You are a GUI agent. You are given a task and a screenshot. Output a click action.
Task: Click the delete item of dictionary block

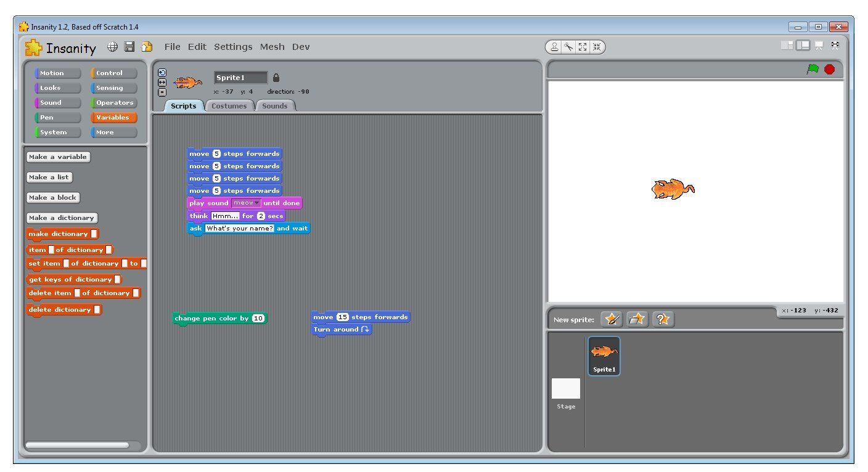click(x=84, y=293)
